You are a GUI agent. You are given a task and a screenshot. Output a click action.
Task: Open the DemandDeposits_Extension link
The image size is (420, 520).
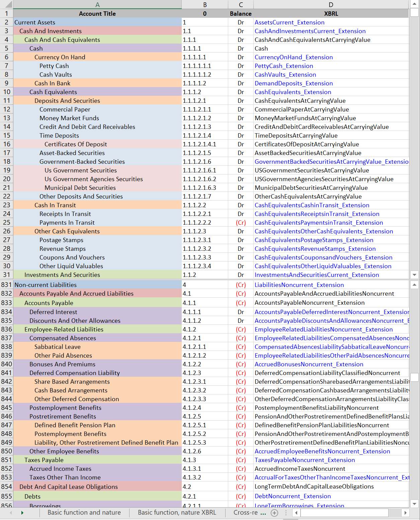click(x=294, y=83)
